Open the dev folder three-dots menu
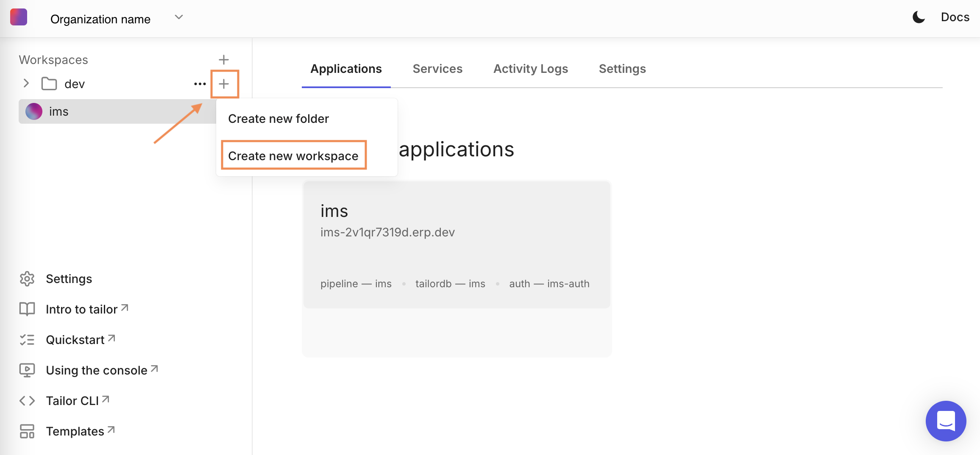The width and height of the screenshot is (980, 455). pyautogui.click(x=200, y=84)
